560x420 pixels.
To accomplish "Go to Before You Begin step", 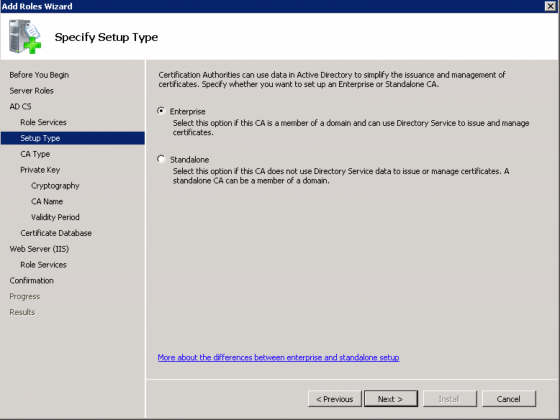I will 39,75.
